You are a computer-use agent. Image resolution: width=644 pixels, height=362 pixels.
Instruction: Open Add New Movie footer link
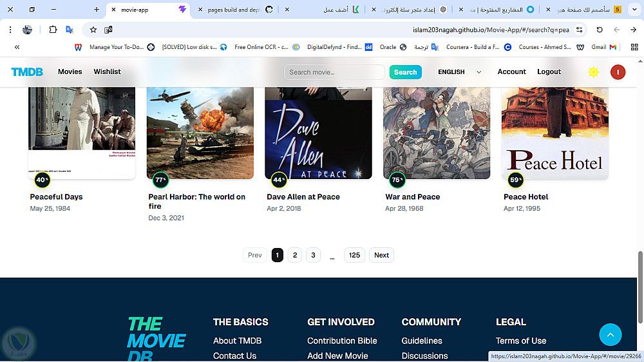[x=337, y=356]
